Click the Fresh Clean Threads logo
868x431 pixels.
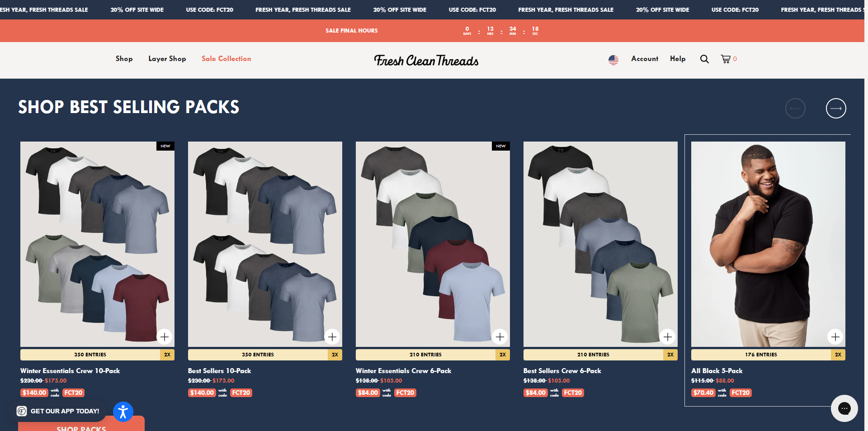click(x=426, y=60)
